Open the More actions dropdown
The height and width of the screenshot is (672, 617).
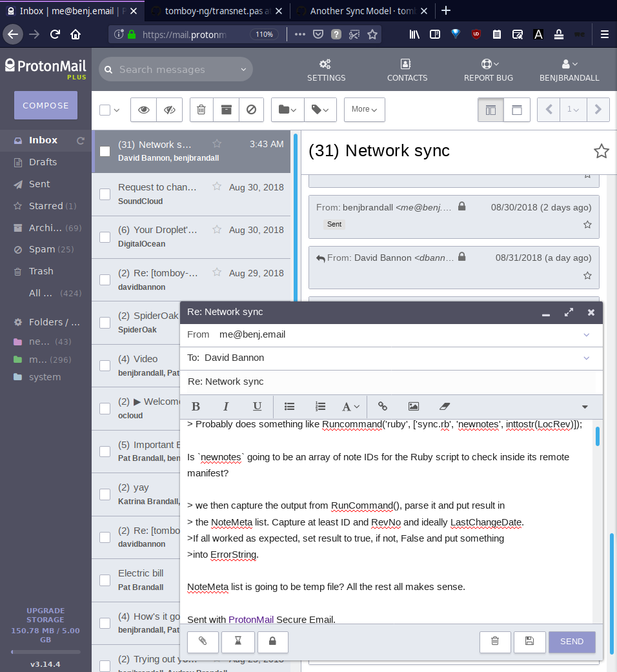(x=364, y=110)
